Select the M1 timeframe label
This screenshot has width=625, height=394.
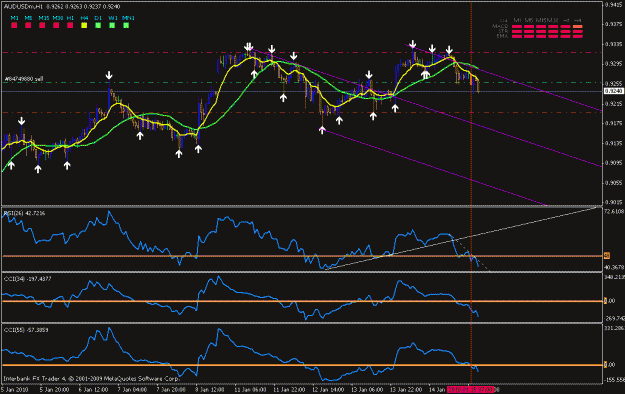pos(14,18)
